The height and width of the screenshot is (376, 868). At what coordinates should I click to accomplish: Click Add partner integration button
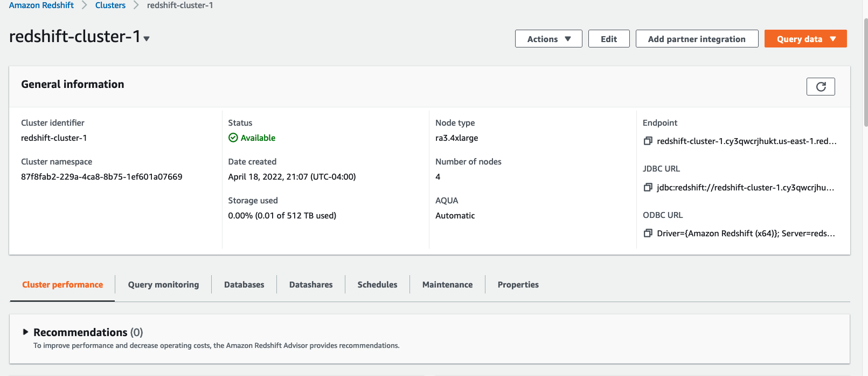tap(697, 39)
